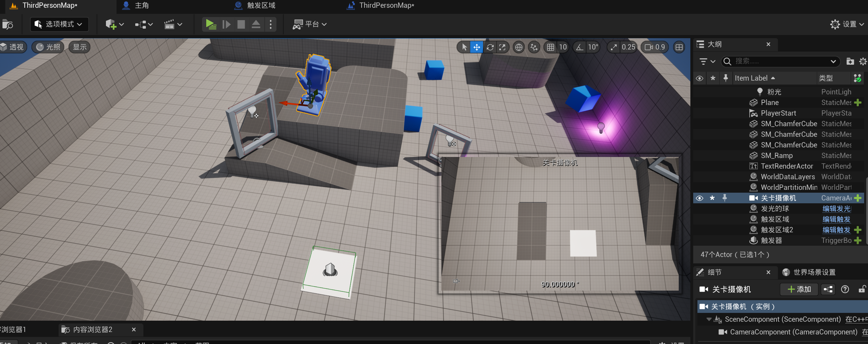Collapse the SceneComponent tree node
Screen dimensions: 868x344
(709, 319)
